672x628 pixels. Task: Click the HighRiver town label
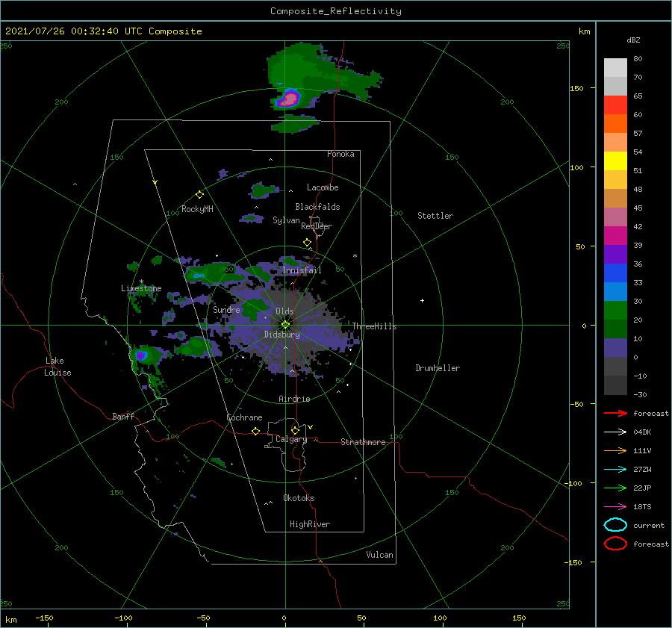(310, 524)
